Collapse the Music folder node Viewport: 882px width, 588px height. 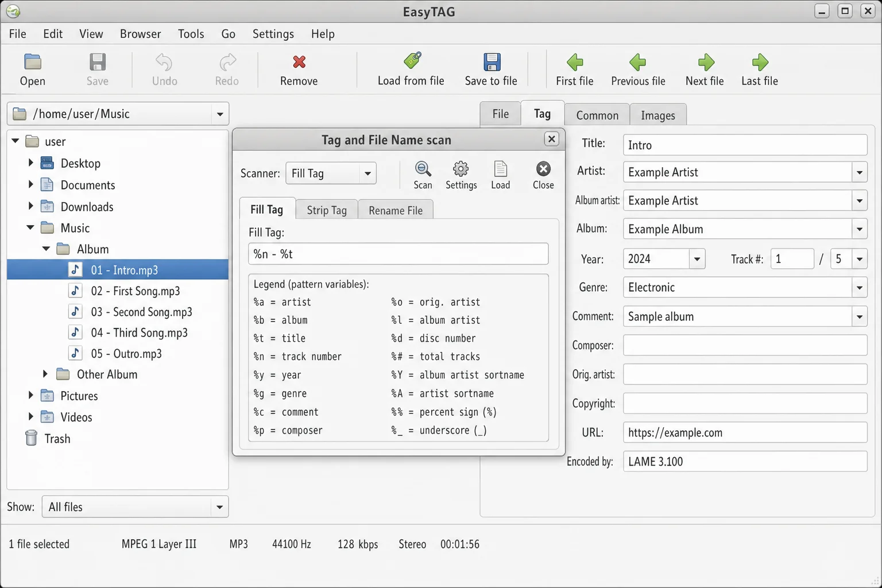coord(30,228)
